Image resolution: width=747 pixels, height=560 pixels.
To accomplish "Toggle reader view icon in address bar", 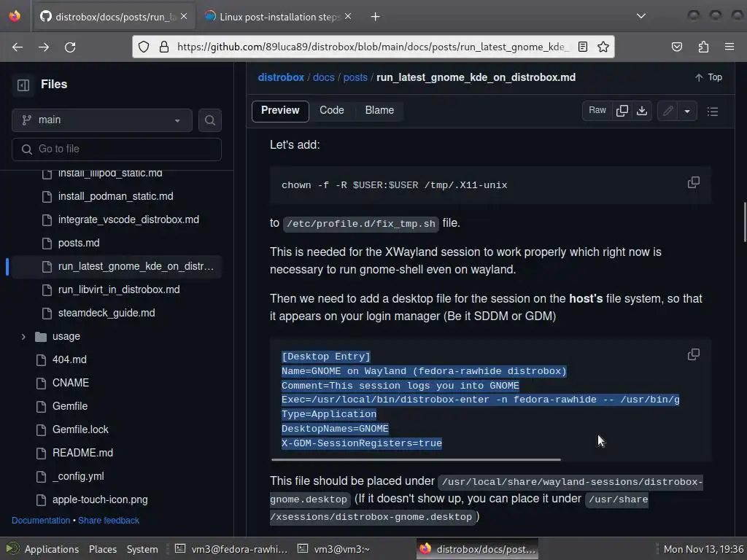I will [x=583, y=47].
